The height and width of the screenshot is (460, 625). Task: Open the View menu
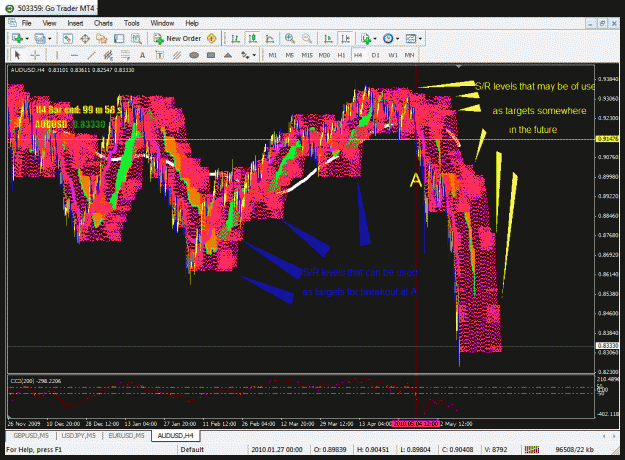tap(49, 23)
